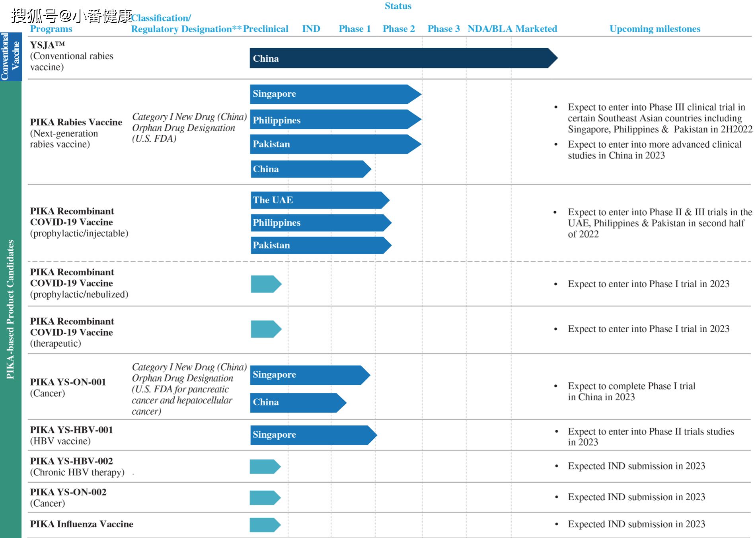
Task: Click the Conventional Vaccine sidebar label
Action: (11, 57)
